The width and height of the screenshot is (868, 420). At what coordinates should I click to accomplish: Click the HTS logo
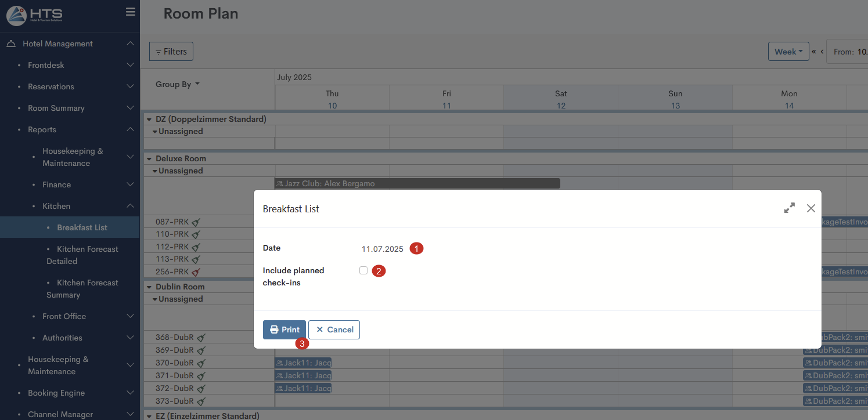pos(35,16)
